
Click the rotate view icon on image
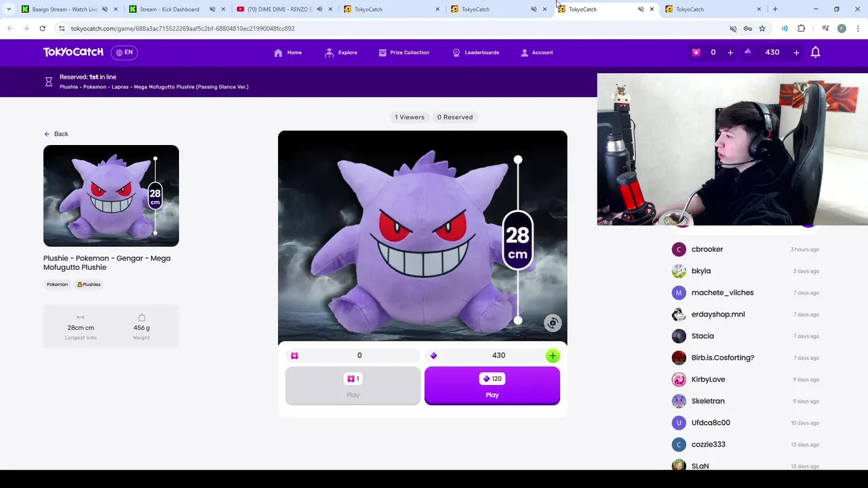tap(553, 323)
